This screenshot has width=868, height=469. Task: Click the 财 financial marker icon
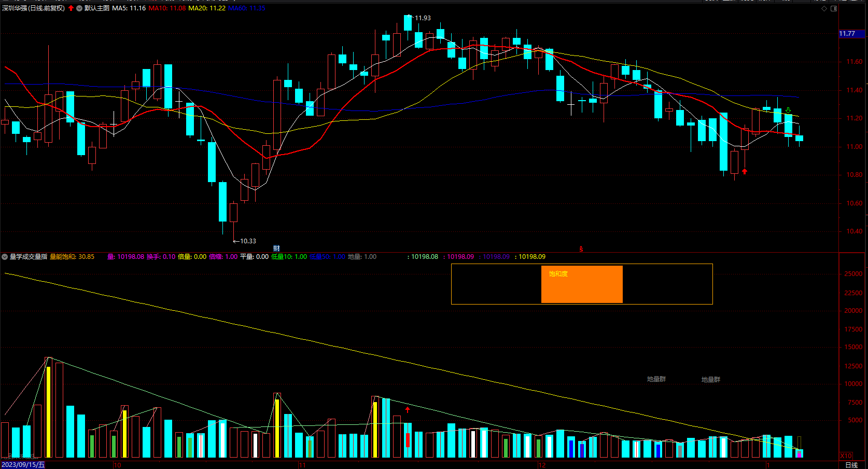276,249
